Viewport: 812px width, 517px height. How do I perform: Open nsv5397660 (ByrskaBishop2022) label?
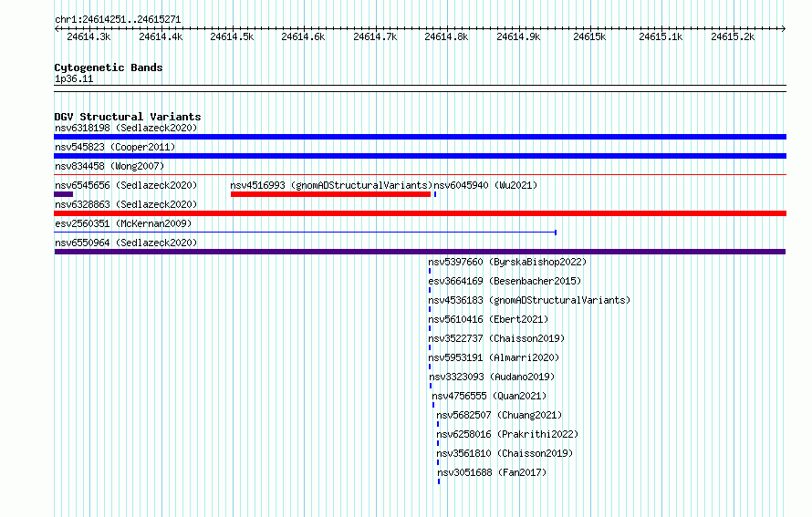coord(507,262)
